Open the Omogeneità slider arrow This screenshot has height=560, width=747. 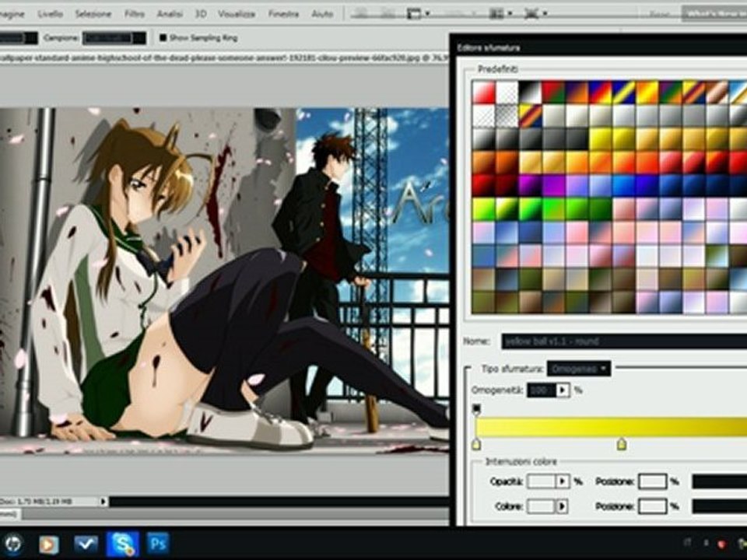pyautogui.click(x=563, y=390)
